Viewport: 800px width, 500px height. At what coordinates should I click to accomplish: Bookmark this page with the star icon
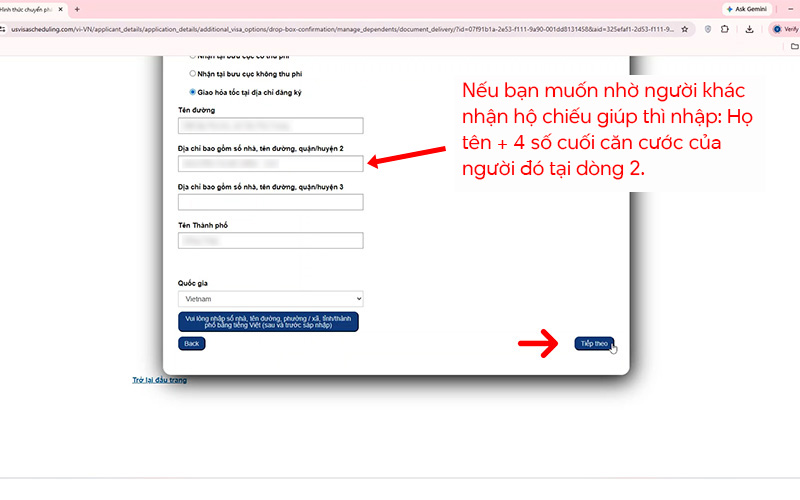click(685, 30)
